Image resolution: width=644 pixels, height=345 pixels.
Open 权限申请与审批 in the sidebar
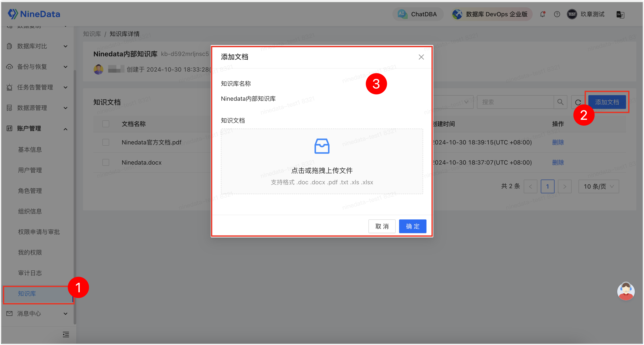coord(39,232)
